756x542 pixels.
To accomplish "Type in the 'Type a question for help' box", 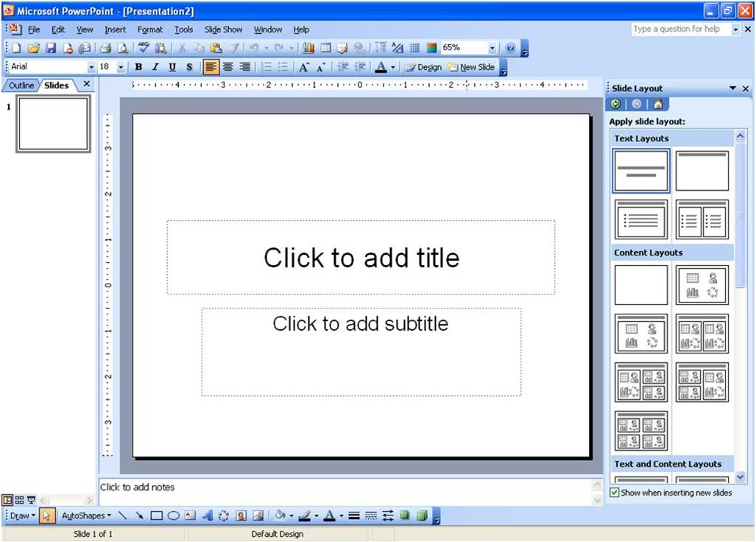I will click(x=681, y=29).
